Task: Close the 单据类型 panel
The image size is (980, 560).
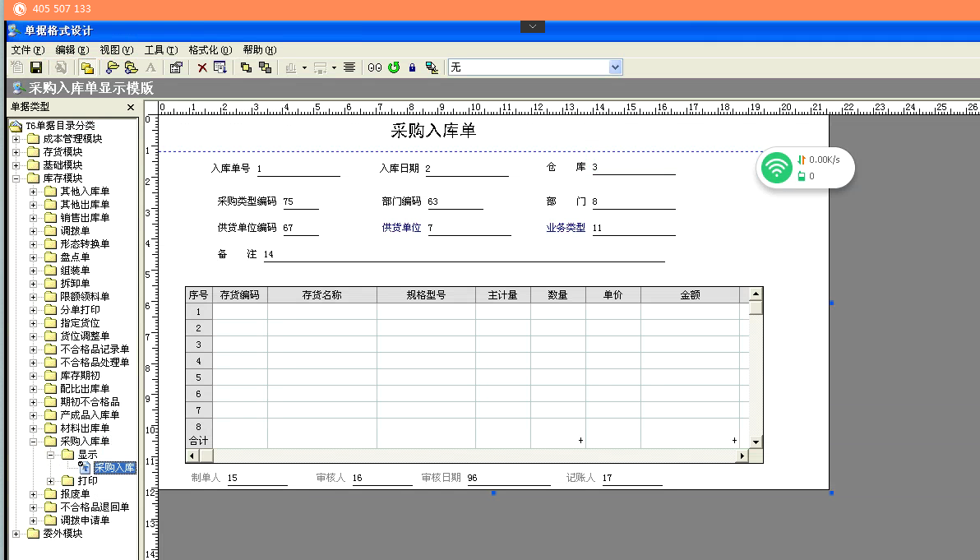Action: click(131, 107)
